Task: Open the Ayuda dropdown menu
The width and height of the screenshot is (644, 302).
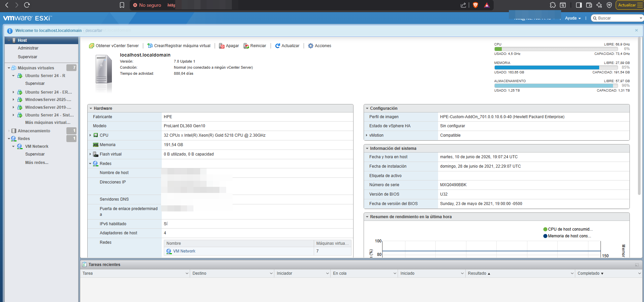Action: [573, 18]
